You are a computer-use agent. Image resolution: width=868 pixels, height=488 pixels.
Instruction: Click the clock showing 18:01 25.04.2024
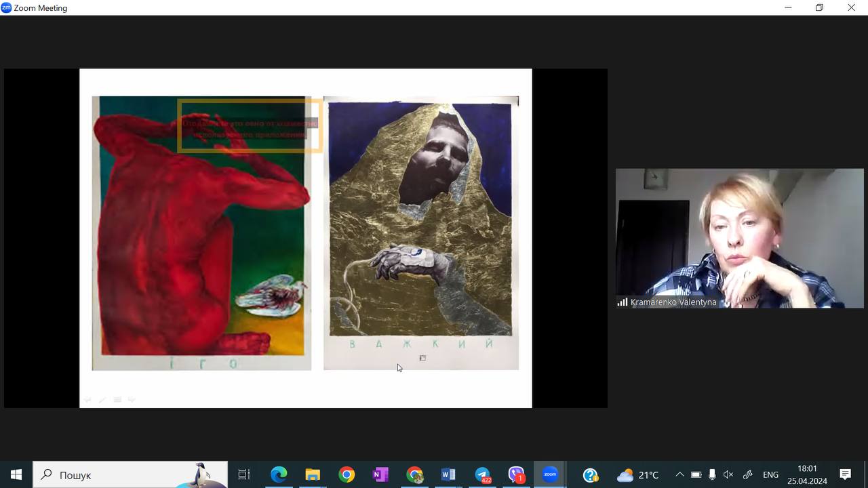point(807,474)
